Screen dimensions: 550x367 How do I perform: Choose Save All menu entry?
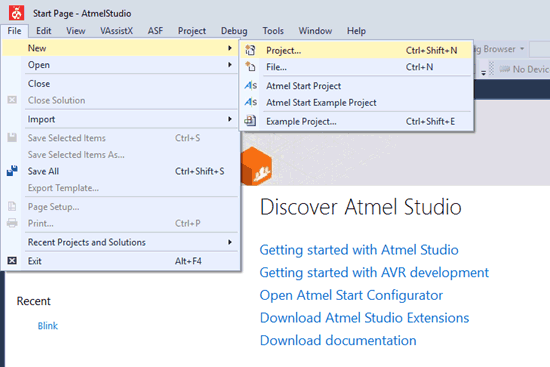[x=120, y=171]
